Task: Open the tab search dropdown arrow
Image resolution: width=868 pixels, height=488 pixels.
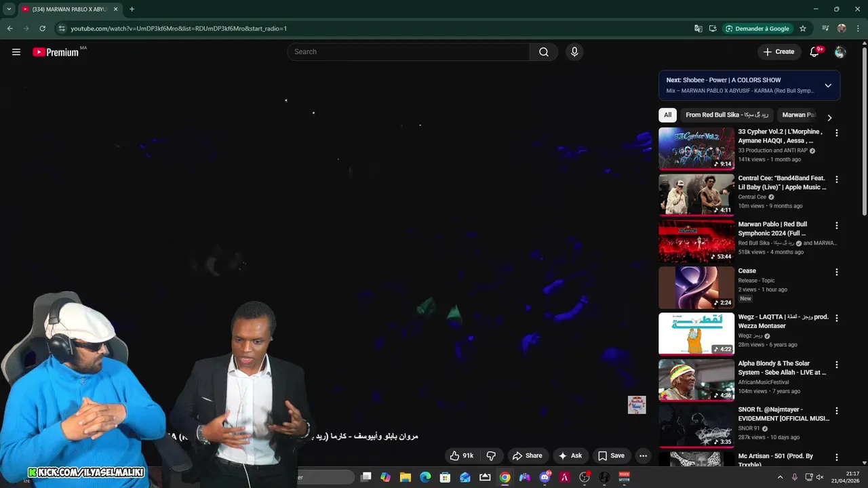Action: (x=9, y=9)
